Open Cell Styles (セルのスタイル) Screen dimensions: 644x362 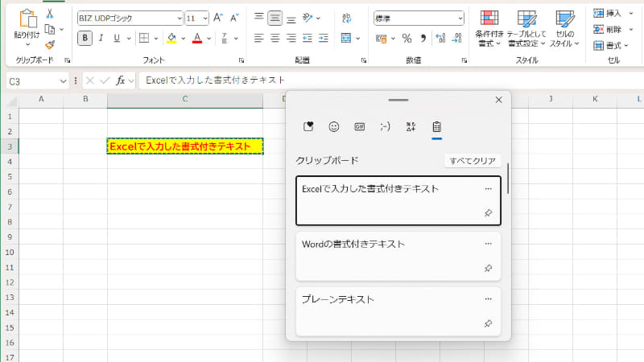pos(565,28)
